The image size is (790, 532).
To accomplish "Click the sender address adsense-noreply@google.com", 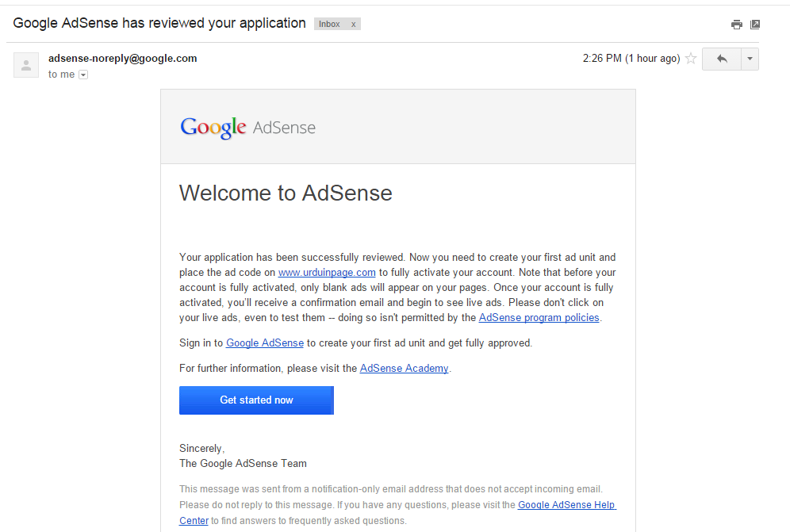I will pyautogui.click(x=123, y=59).
